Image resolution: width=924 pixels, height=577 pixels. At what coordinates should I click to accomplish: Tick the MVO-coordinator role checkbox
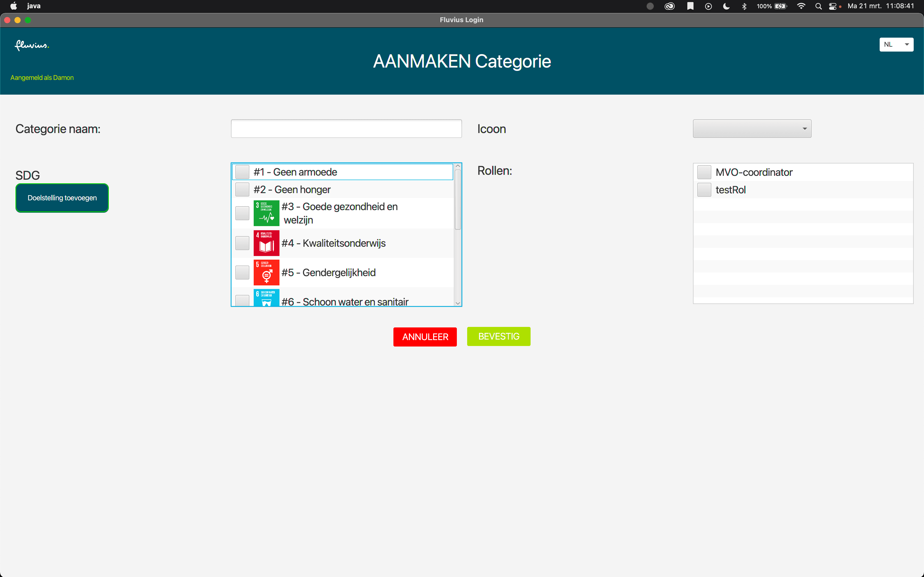point(704,172)
